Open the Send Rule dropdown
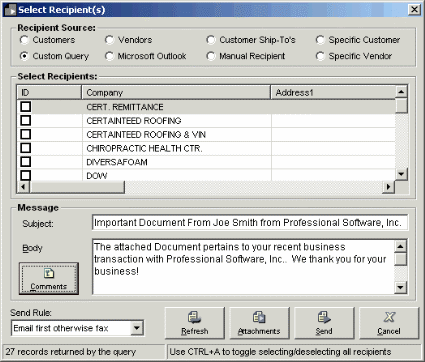This screenshot has width=425, height=362. point(136,328)
